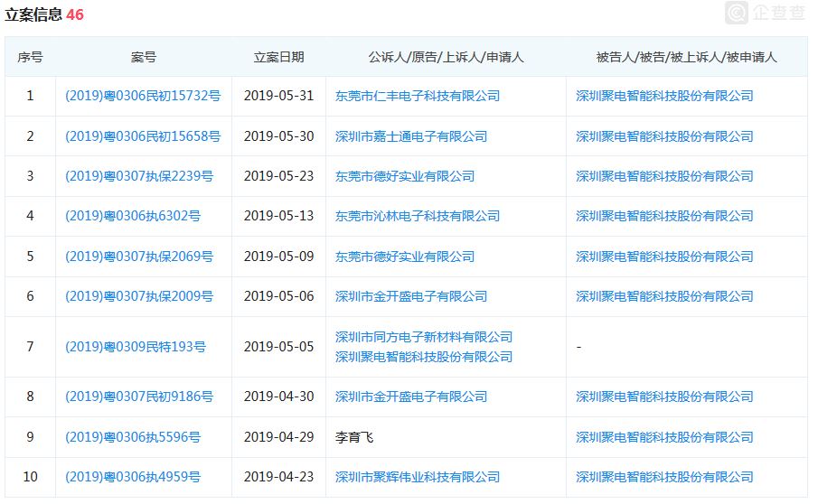Open defendant 深圳聚电智能科技股份有限公司 in row 10

664,477
